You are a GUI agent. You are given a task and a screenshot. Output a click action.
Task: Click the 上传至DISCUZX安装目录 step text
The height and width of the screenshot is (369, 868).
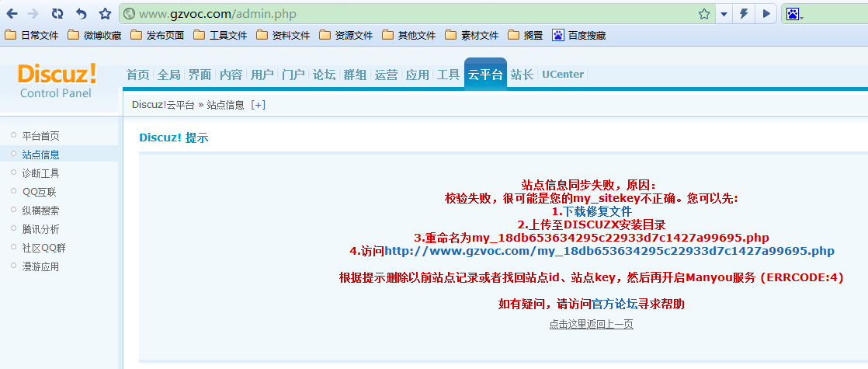pos(591,225)
